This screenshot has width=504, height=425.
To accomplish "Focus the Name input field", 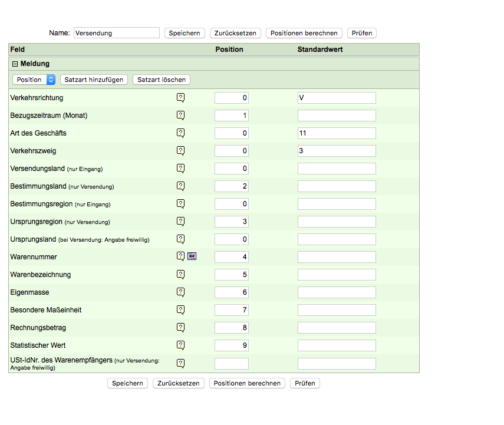I will [x=116, y=33].
